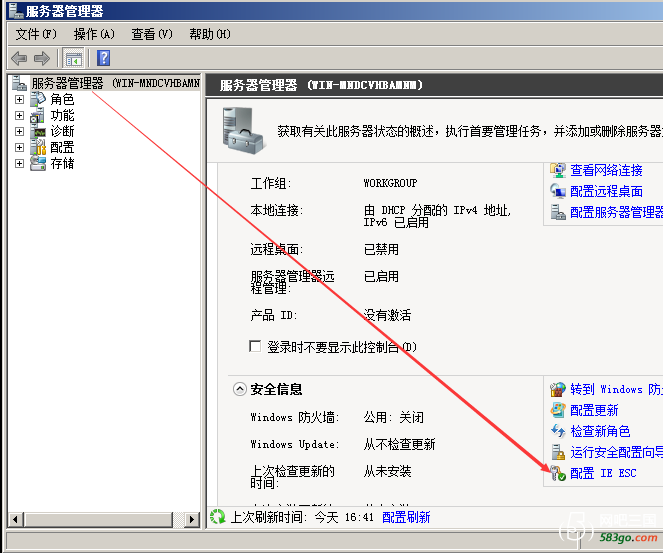Expand the 诊断 tree node
663x553 pixels.
click(19, 131)
